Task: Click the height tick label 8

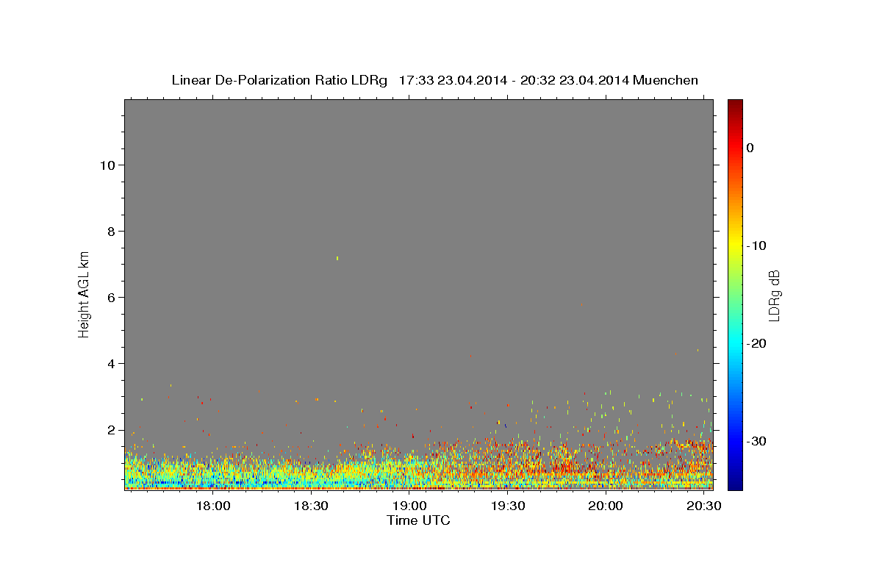Action: [110, 231]
